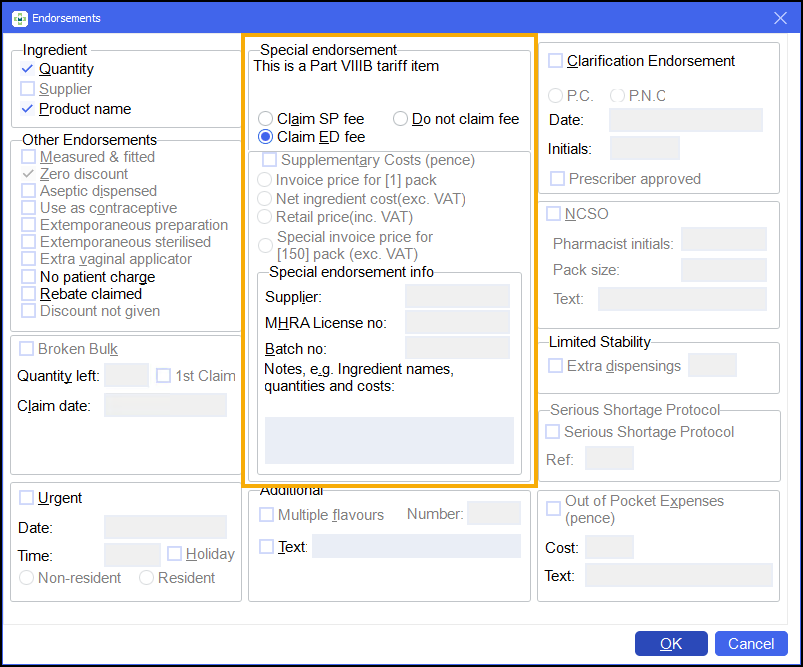Viewport: 803px width, 667px height.
Task: Click the Cancel button
Action: point(751,644)
